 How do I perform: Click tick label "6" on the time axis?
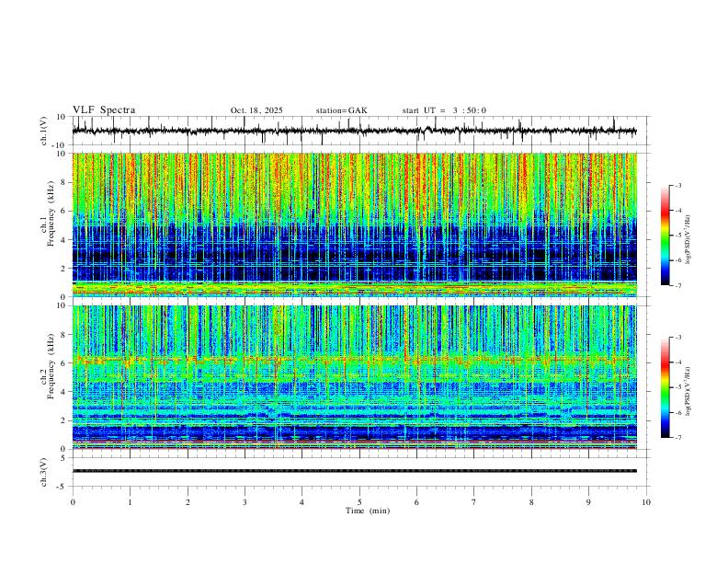[x=417, y=502]
